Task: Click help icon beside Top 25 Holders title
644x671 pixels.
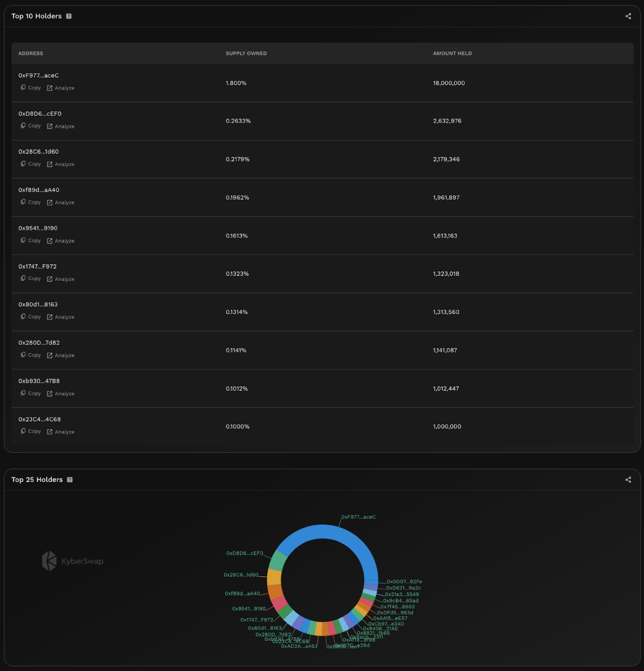Action: [70, 480]
